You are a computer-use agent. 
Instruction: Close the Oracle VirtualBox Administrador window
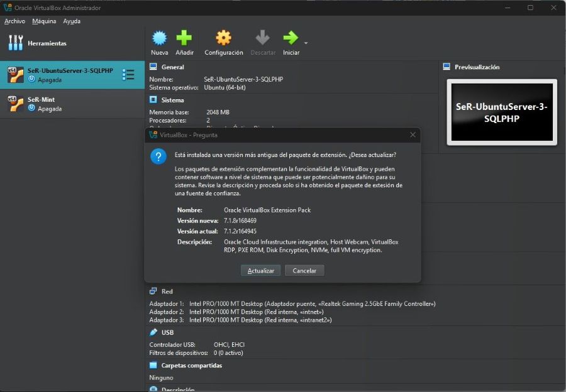[x=553, y=8]
